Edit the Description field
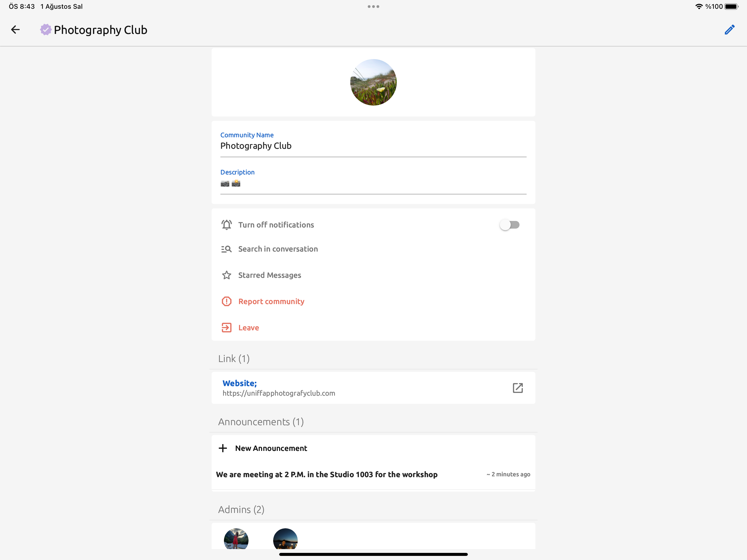The width and height of the screenshot is (747, 560). (x=373, y=183)
